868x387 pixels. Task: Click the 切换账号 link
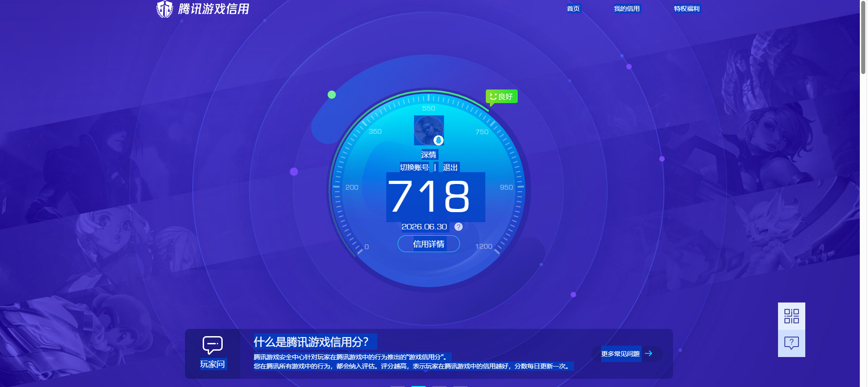point(414,167)
